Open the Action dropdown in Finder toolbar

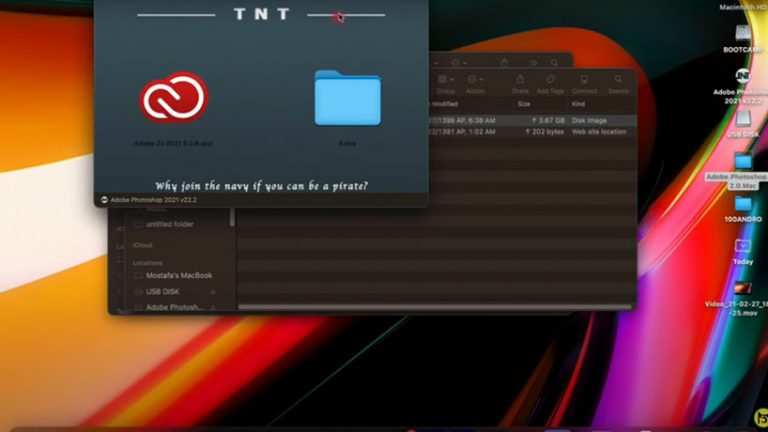pyautogui.click(x=475, y=80)
